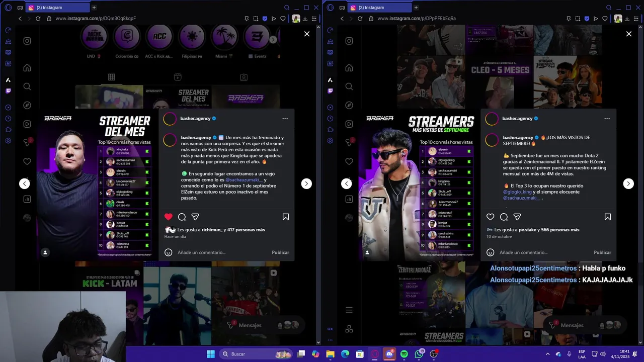Open @gloglo_king mention in right post caption

518,192
